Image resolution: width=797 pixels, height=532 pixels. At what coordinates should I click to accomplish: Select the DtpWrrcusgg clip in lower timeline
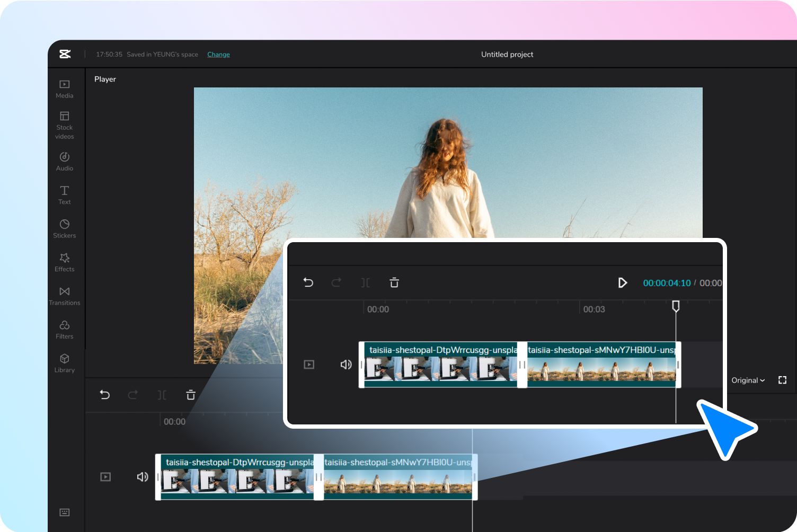[237, 477]
